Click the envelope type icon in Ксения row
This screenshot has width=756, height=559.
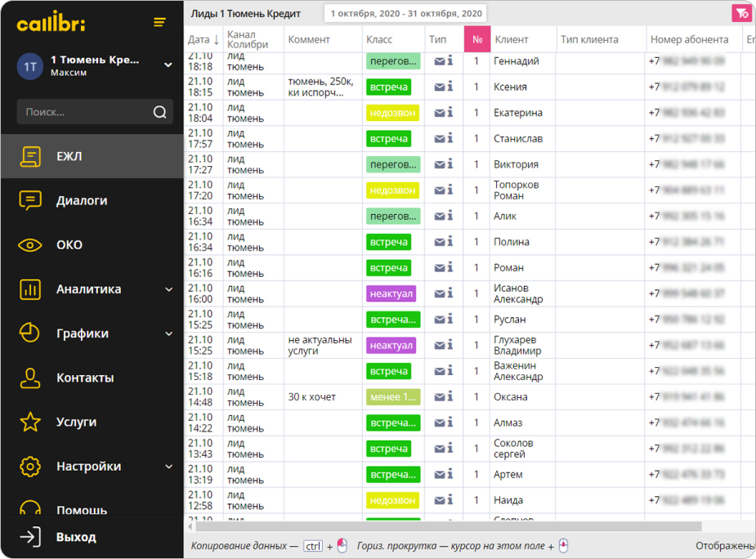pos(440,87)
